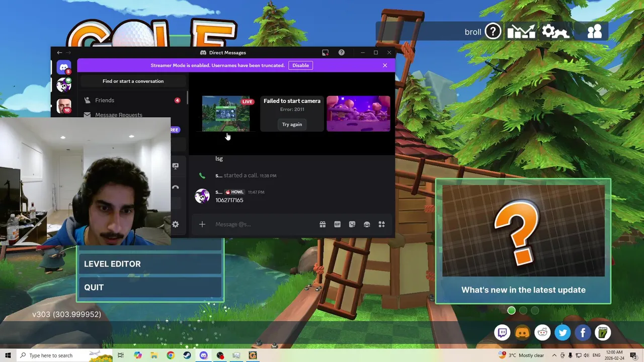Image resolution: width=644 pixels, height=362 pixels.
Task: Open the server with 10 notifications badge
Action: pos(64,106)
